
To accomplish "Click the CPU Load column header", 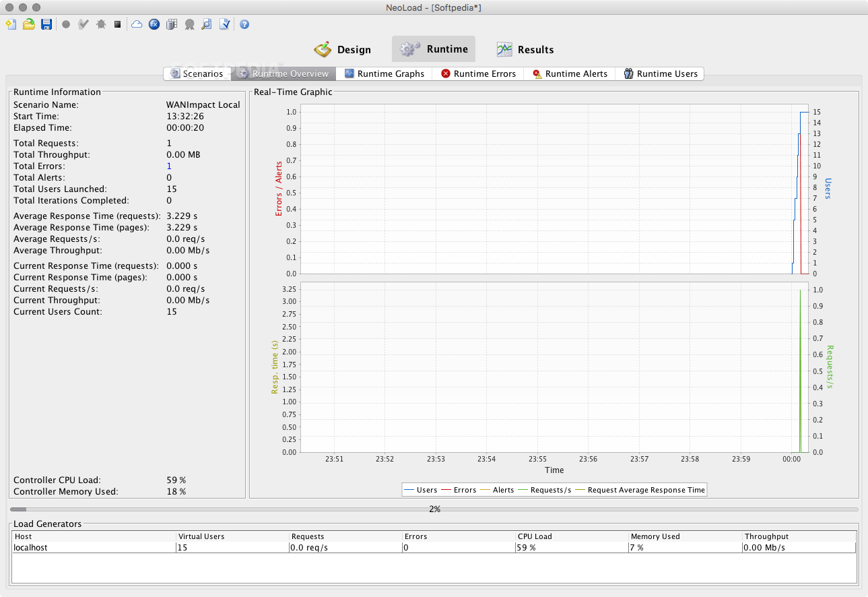I will tap(572, 536).
